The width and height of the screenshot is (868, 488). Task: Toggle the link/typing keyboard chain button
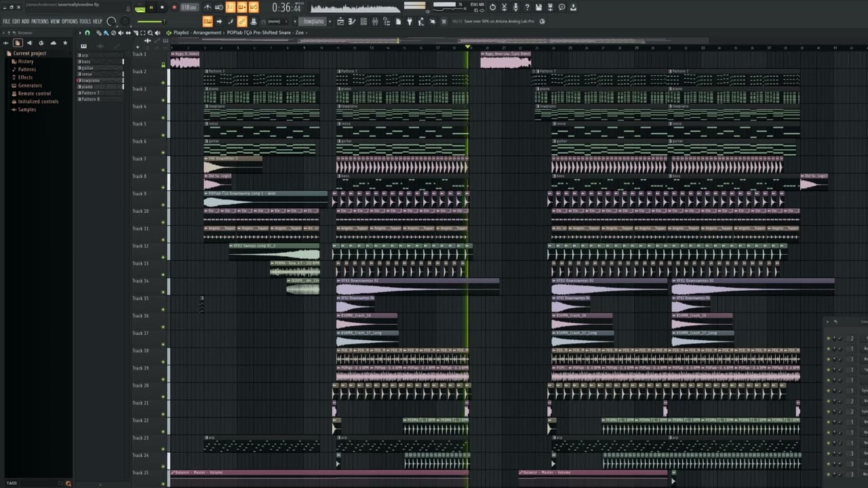(x=241, y=21)
